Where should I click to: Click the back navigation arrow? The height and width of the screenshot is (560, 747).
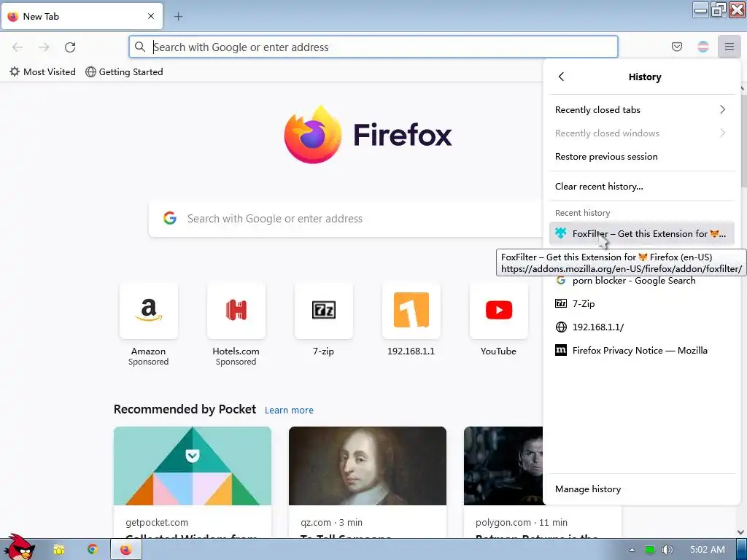tap(18, 47)
